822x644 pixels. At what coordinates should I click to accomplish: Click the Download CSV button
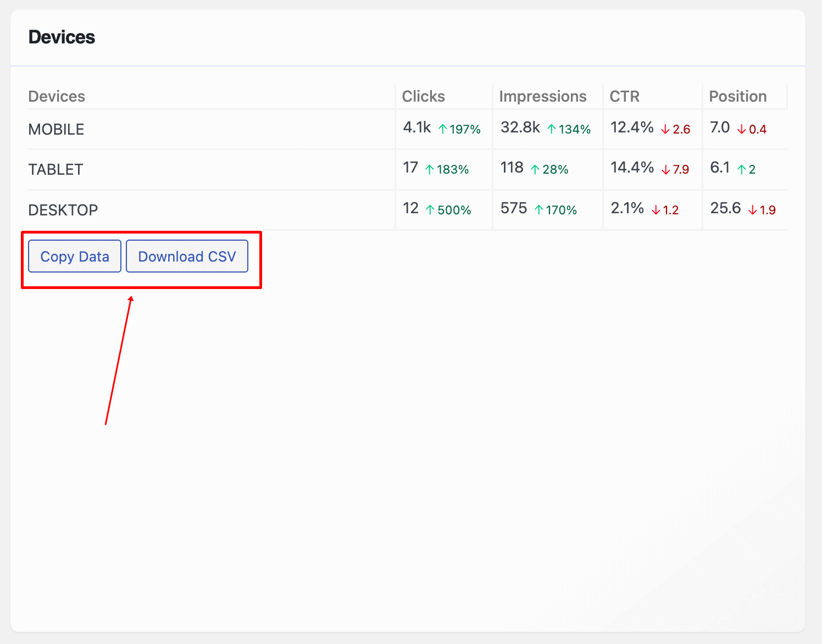(x=187, y=256)
